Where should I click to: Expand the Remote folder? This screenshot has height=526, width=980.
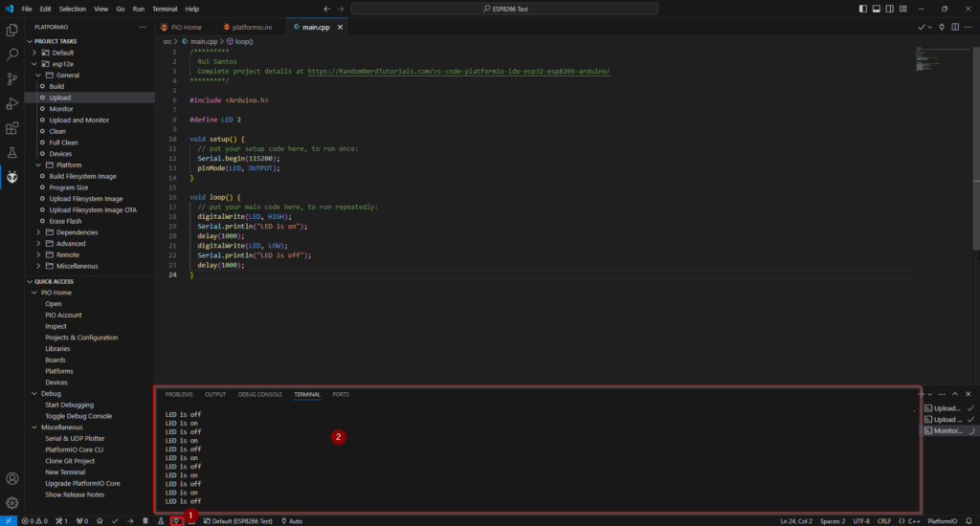[x=38, y=255]
